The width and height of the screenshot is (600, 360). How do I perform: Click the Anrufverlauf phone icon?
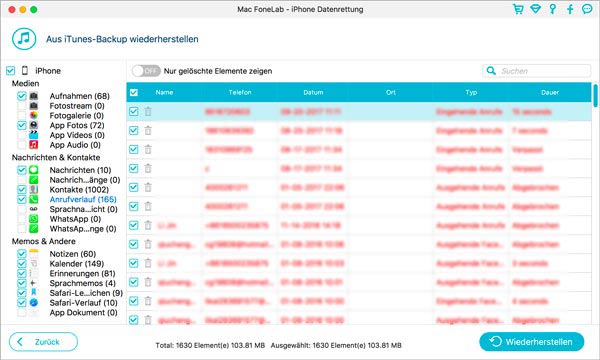coord(34,199)
